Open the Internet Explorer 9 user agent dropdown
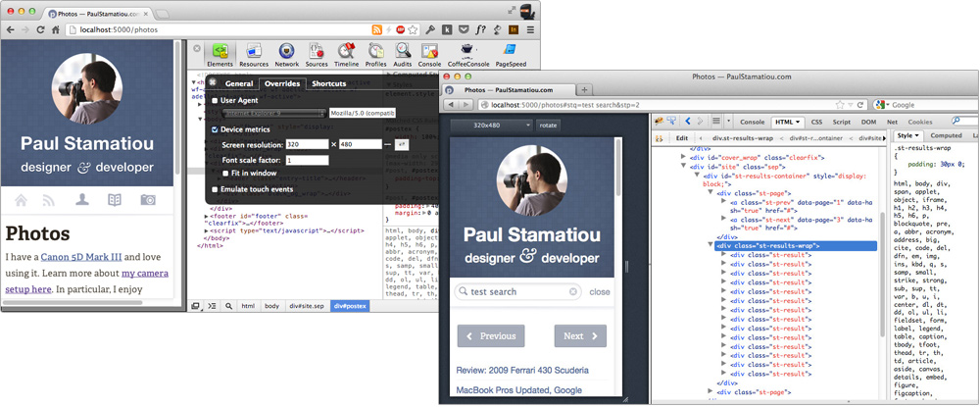This screenshot has height=407, width=980. click(x=273, y=113)
